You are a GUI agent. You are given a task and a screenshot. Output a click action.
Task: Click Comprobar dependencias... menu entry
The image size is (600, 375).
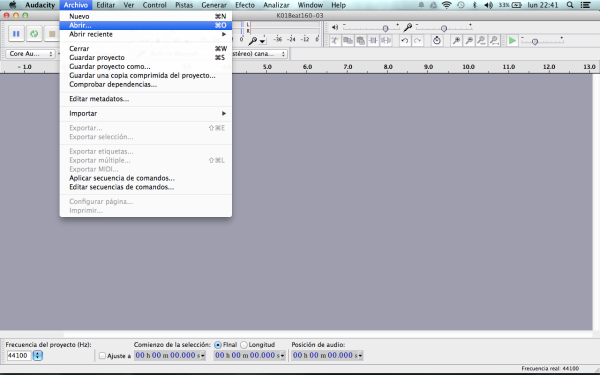[146, 84]
